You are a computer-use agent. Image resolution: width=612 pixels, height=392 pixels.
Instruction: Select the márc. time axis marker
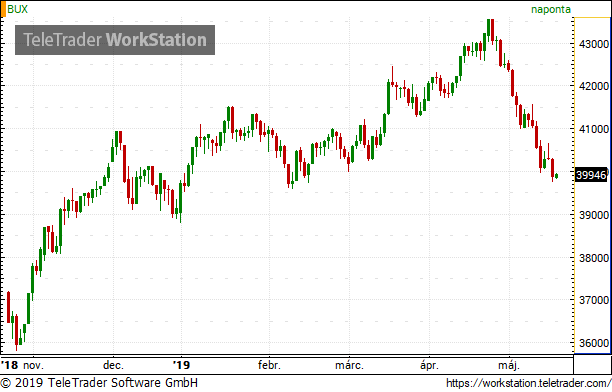point(349,365)
